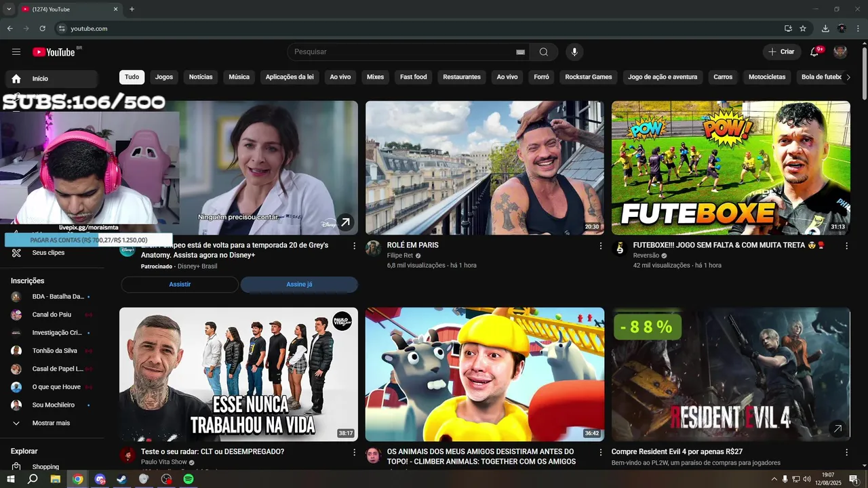The image size is (868, 488).
Task: Open the notifications bell
Action: click(814, 52)
